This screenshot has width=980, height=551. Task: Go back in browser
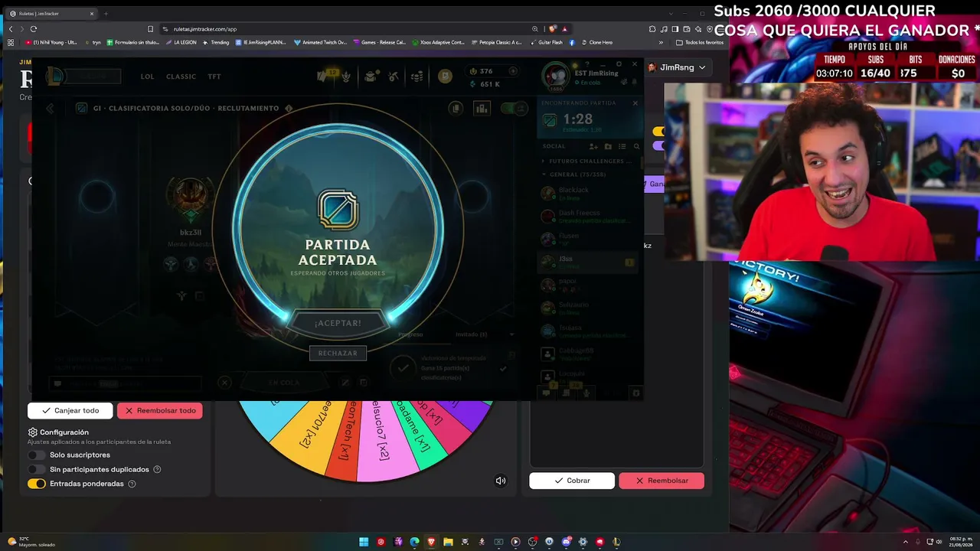[x=11, y=29]
